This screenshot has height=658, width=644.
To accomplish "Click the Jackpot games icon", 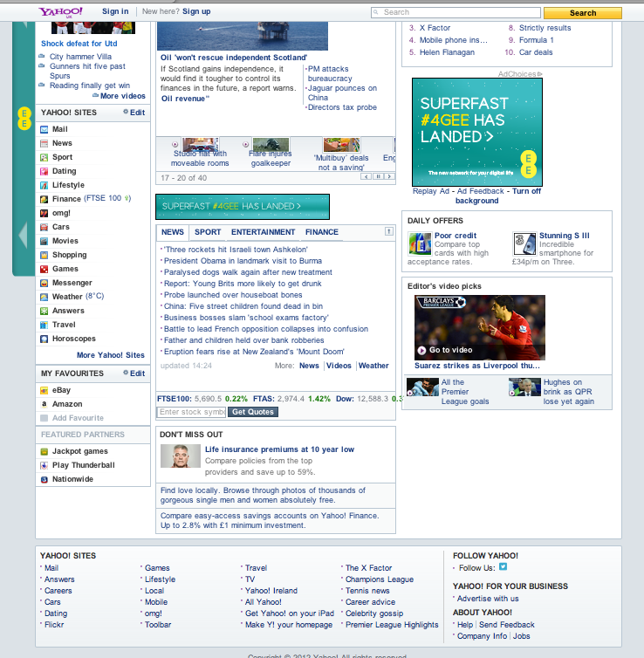I will (x=44, y=451).
